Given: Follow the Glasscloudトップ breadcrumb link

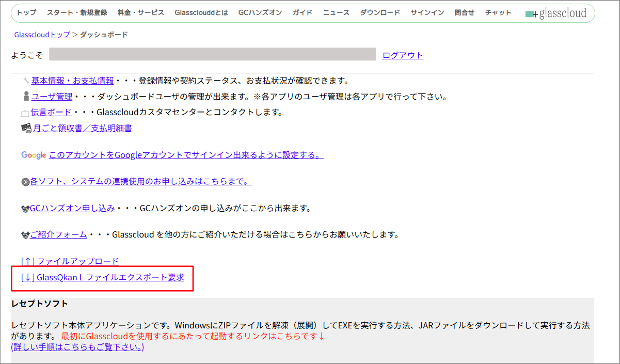Looking at the screenshot, I should pos(41,34).
